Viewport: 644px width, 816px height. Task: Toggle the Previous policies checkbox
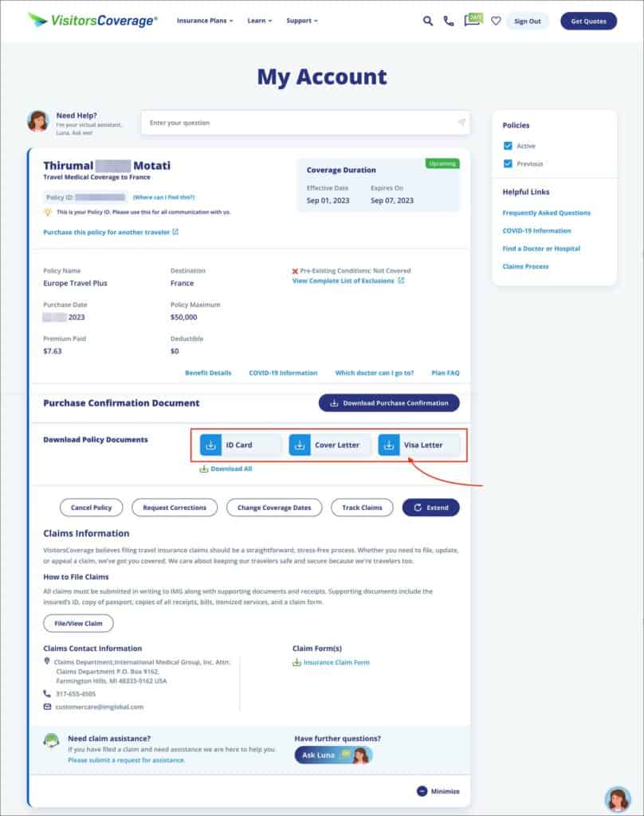click(x=509, y=163)
